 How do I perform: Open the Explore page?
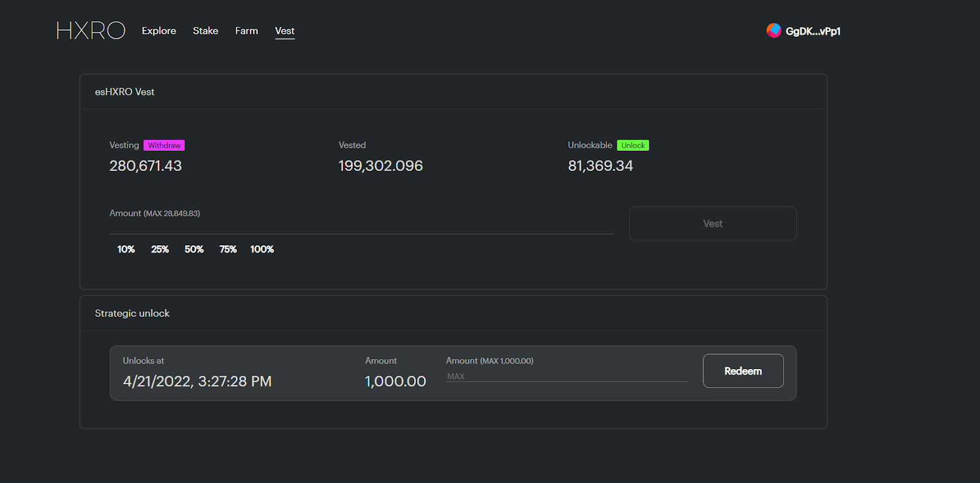click(x=159, y=31)
